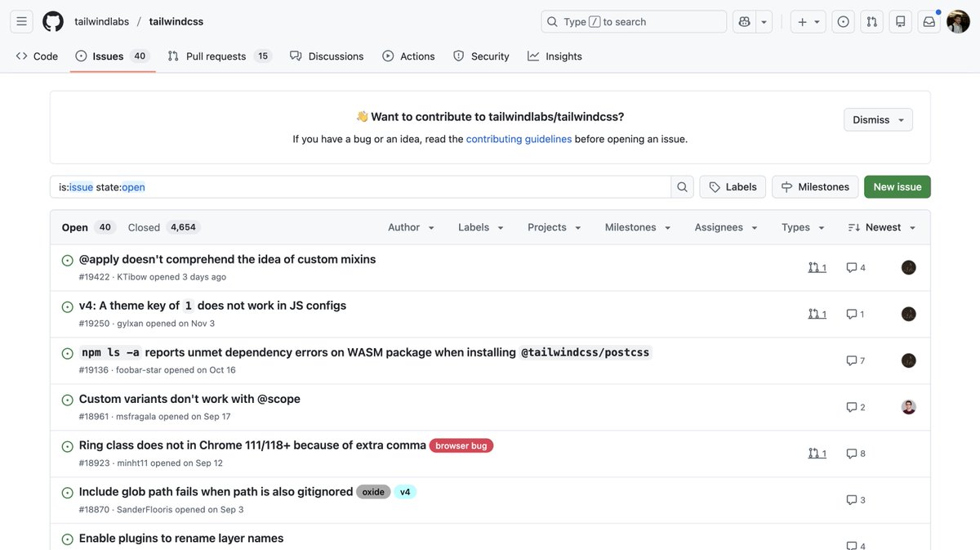Open user profile avatar menu
Viewport: 980px width, 550px height.
(x=958, y=21)
